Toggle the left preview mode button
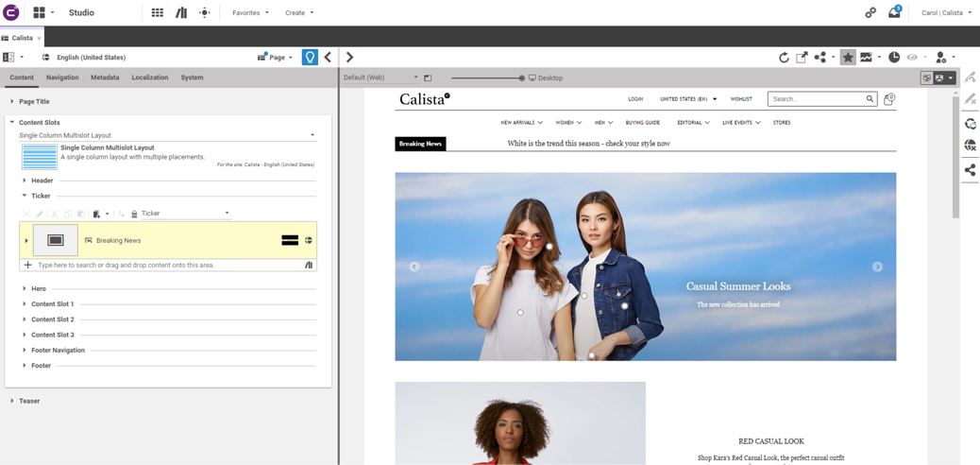Viewport: 980px width, 465px height. point(927,78)
